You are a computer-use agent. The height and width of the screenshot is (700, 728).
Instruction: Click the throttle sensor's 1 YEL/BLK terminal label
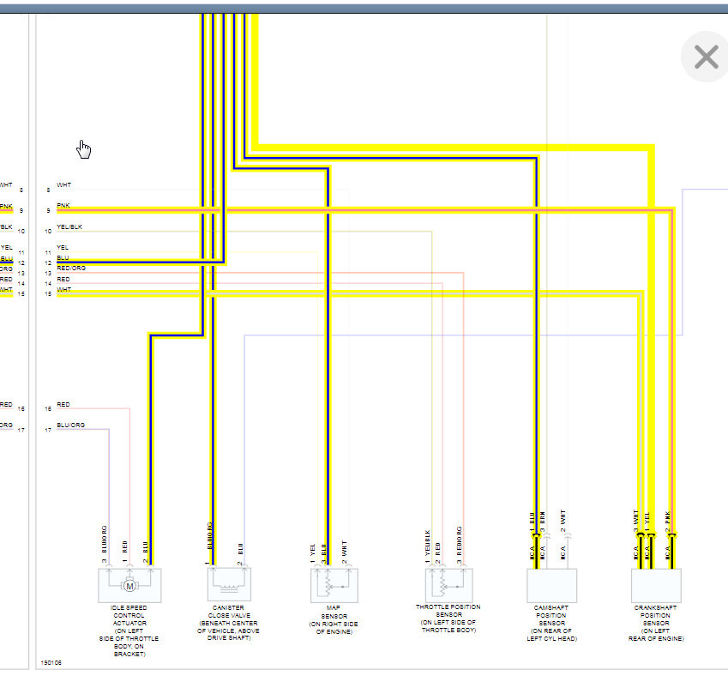(428, 546)
